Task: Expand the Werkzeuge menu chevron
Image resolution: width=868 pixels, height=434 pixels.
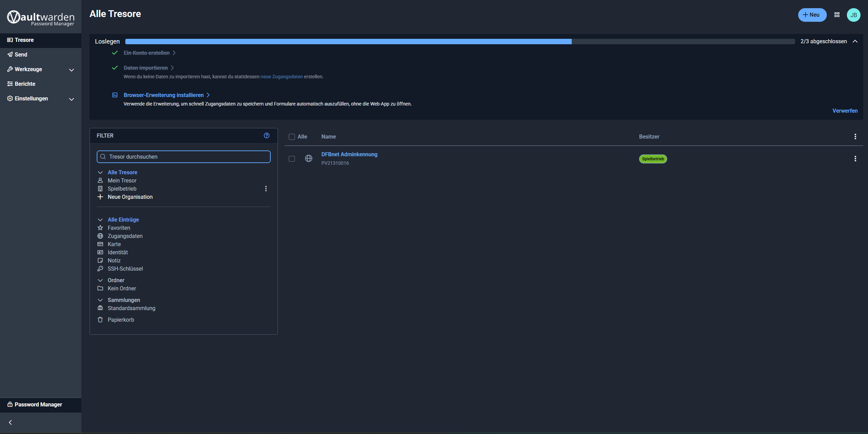Action: click(72, 70)
